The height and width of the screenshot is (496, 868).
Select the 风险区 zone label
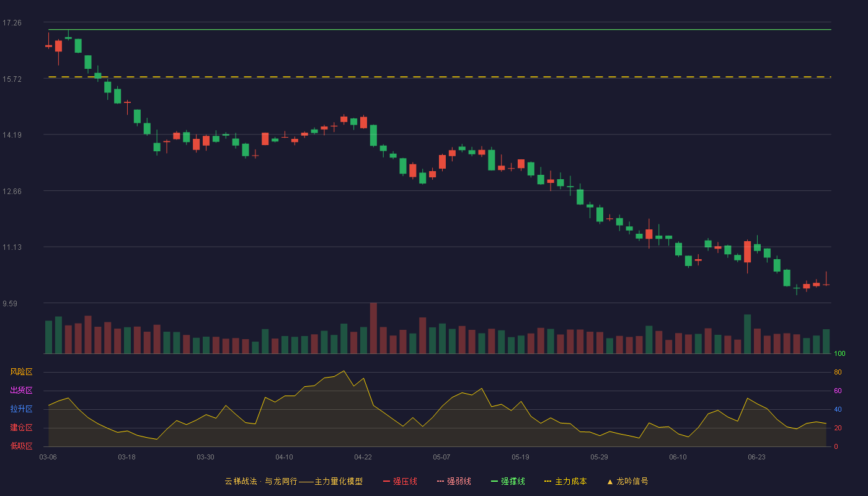pyautogui.click(x=21, y=372)
